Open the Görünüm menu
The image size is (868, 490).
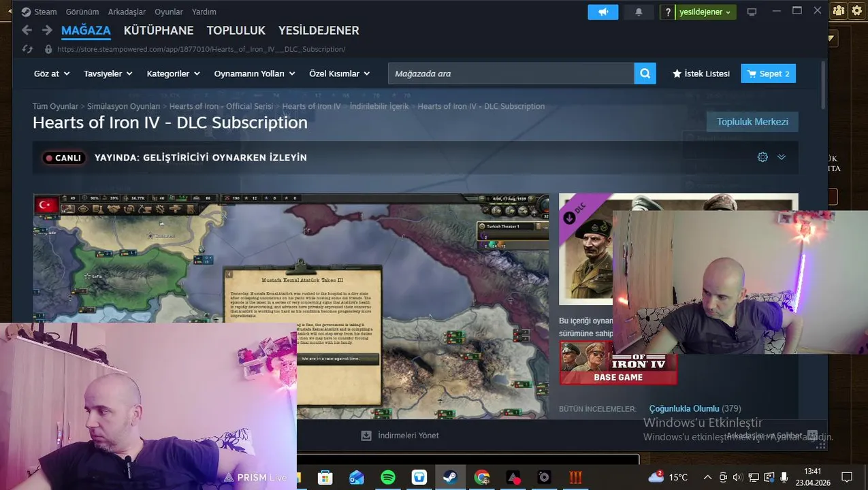click(x=82, y=12)
